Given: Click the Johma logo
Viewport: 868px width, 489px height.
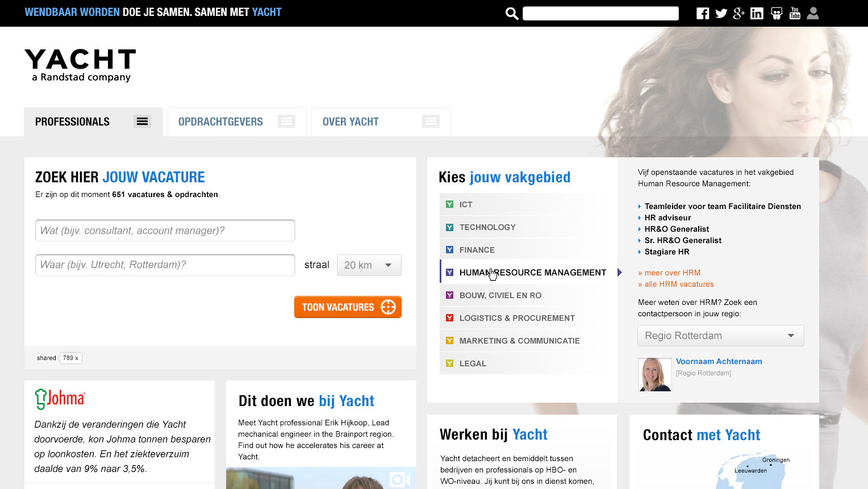Looking at the screenshot, I should 60,399.
